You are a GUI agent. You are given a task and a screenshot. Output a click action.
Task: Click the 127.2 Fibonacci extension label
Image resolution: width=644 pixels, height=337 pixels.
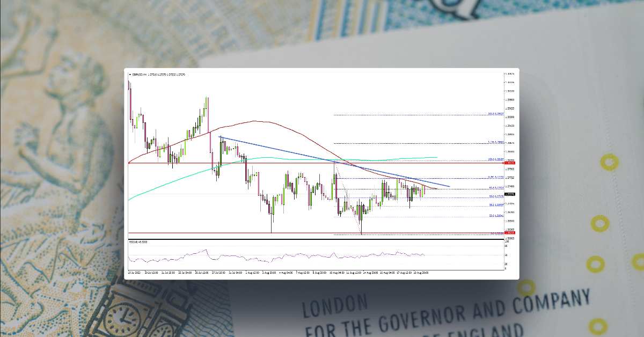495,142
